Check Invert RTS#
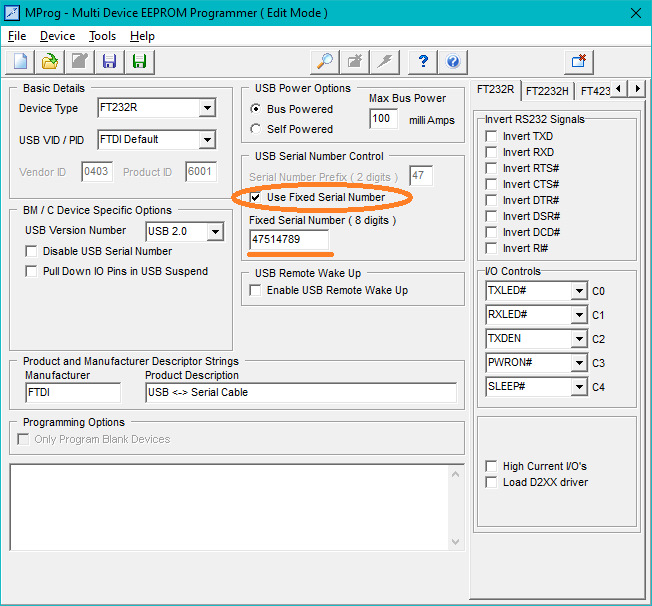The height and width of the screenshot is (606, 652). [491, 168]
